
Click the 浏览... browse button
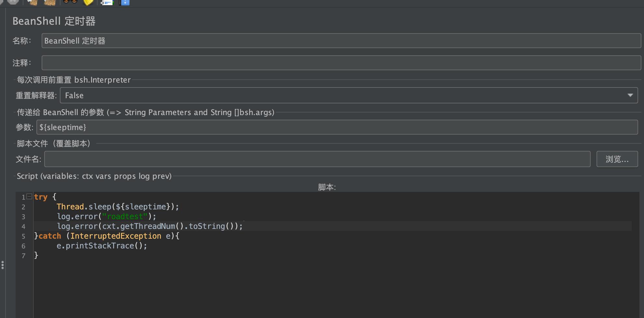pos(617,159)
